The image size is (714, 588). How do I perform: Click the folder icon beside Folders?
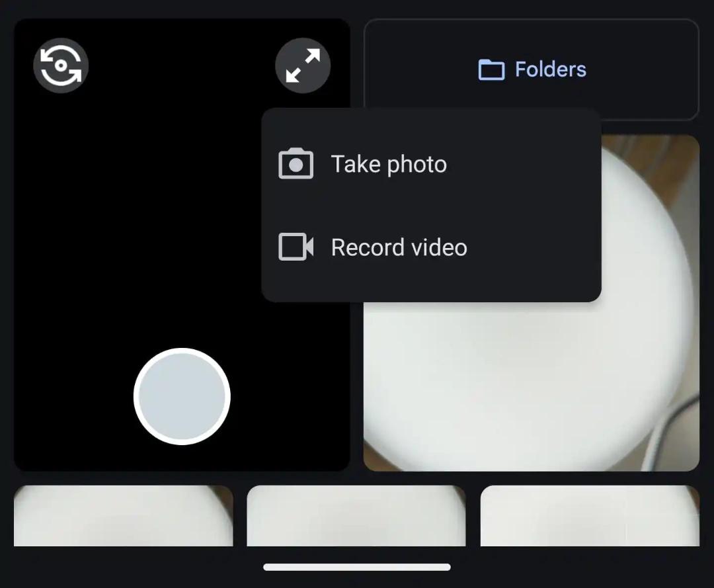coord(491,69)
